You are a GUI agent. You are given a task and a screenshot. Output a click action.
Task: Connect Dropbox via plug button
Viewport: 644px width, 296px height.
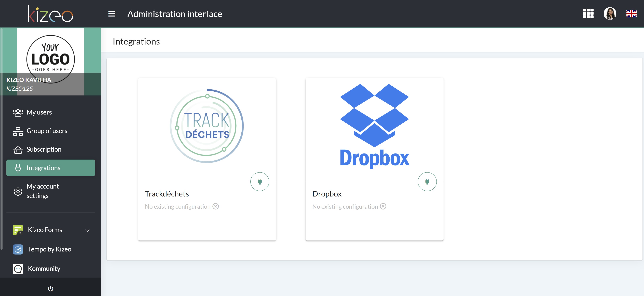pos(427,181)
